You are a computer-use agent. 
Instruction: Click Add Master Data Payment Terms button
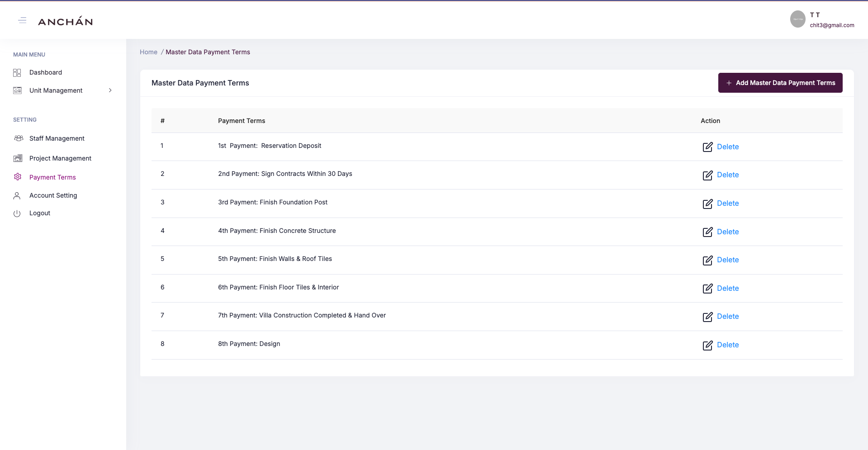click(780, 83)
